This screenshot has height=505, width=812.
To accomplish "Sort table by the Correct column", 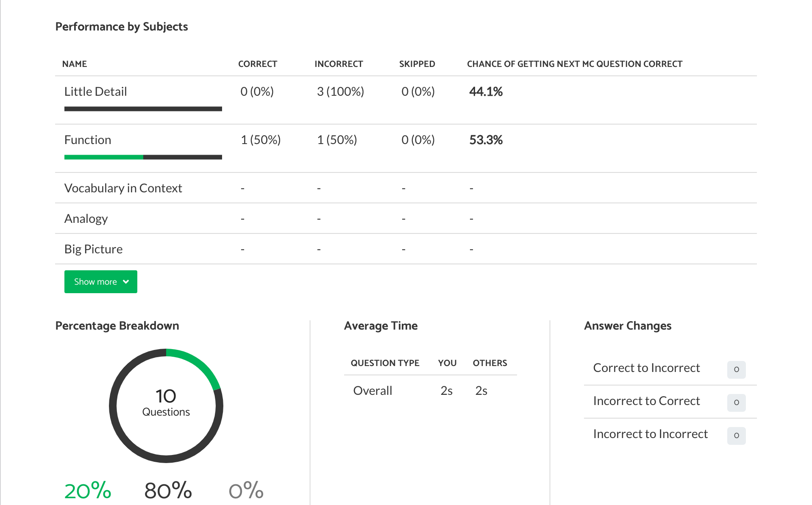I will pos(258,64).
